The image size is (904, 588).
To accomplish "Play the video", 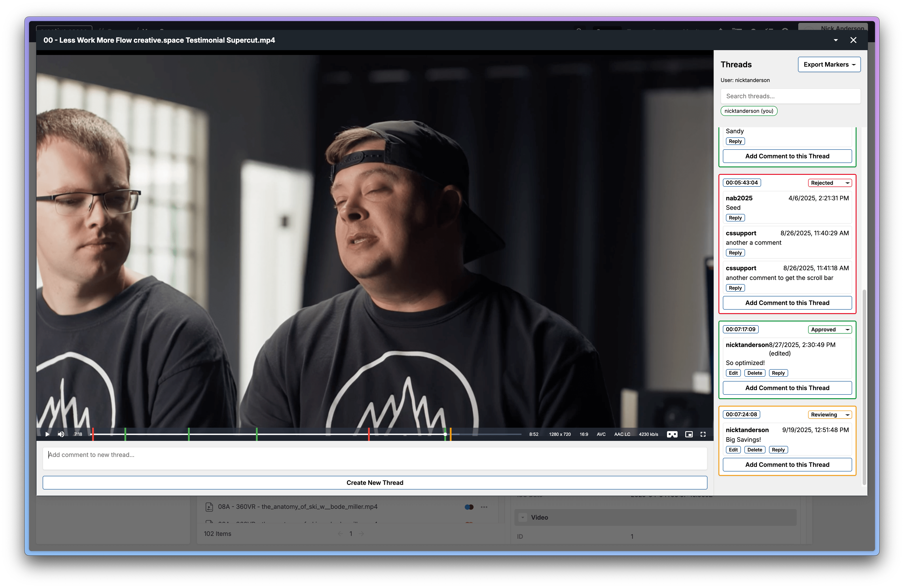I will coord(47,434).
